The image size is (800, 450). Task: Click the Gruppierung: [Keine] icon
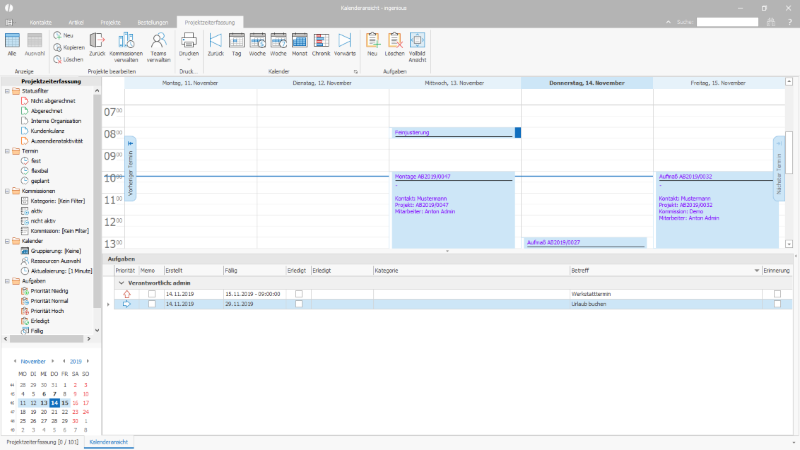(24, 251)
